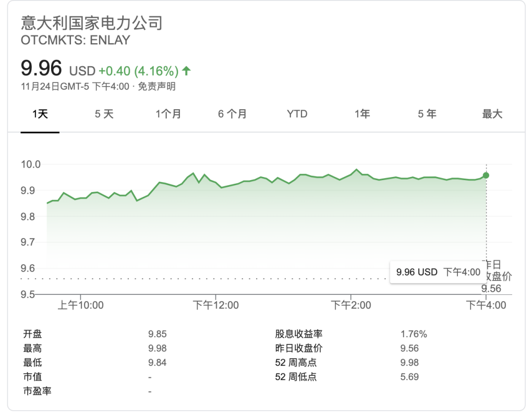Select the 1天 time range tab
Image resolution: width=532 pixels, height=415 pixels.
40,114
